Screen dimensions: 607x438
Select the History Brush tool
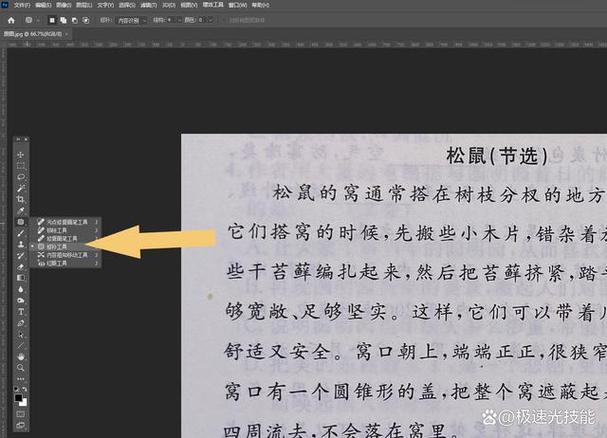coord(21,256)
